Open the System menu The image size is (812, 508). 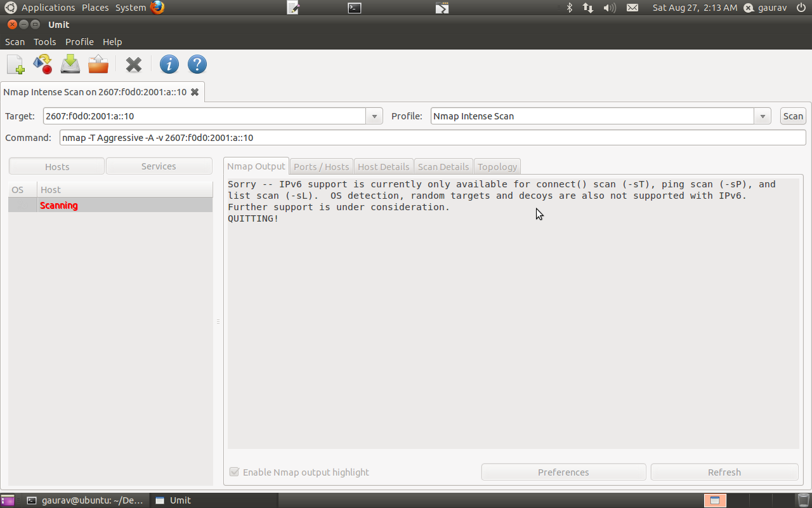click(x=131, y=8)
